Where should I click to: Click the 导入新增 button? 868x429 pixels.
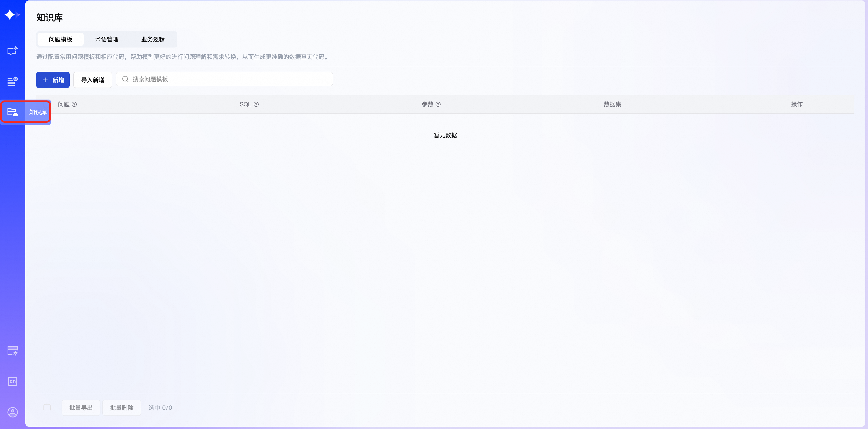tap(93, 80)
